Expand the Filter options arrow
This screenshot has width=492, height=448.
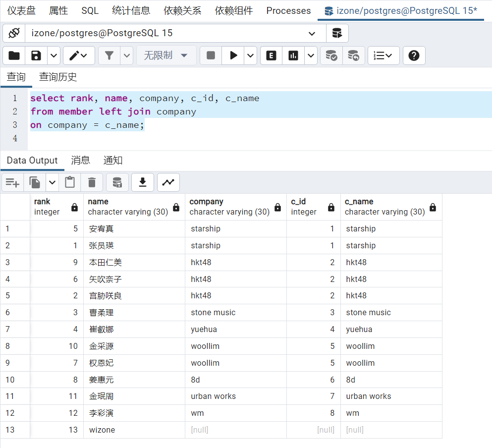point(127,56)
